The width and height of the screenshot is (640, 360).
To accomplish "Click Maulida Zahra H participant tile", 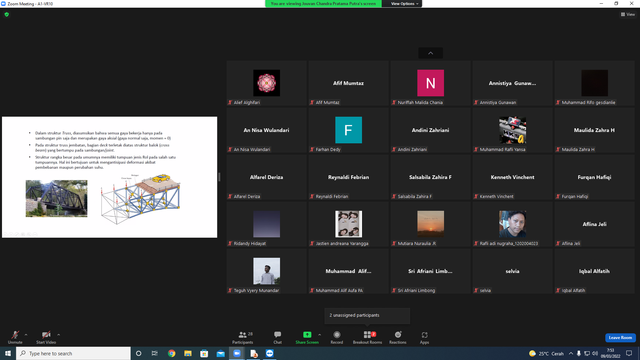I will click(x=594, y=130).
